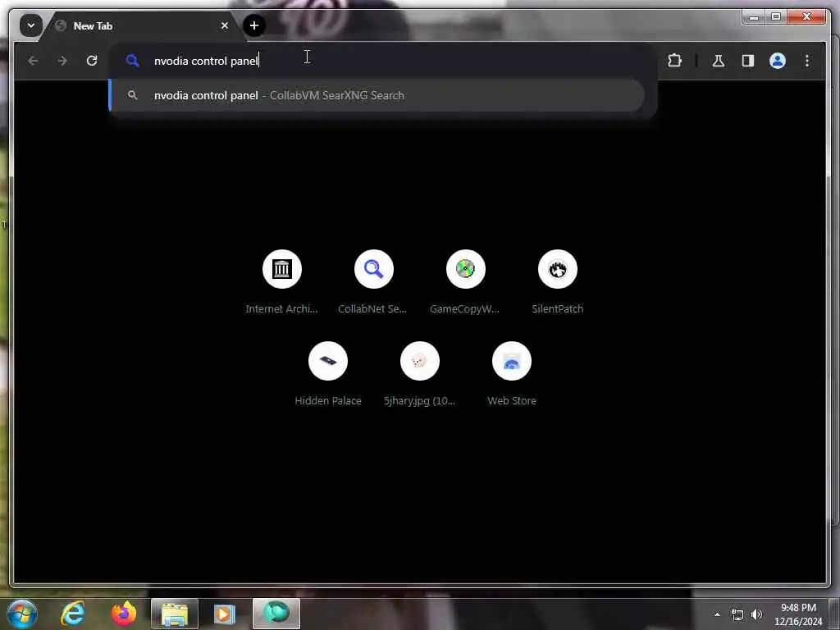Click the GameCopyW... shortcut label
Viewport: 840px width, 630px height.
[x=464, y=309]
